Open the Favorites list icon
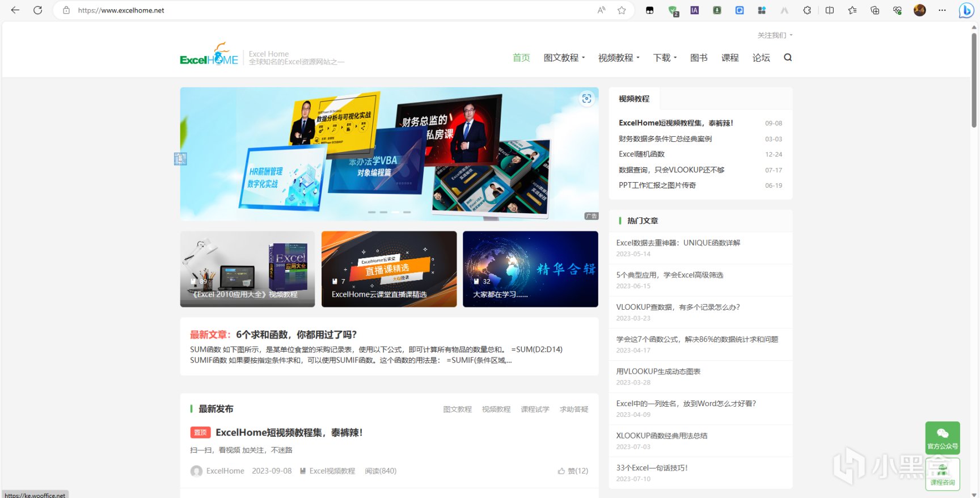Screen dimensions: 980x498 (852, 10)
